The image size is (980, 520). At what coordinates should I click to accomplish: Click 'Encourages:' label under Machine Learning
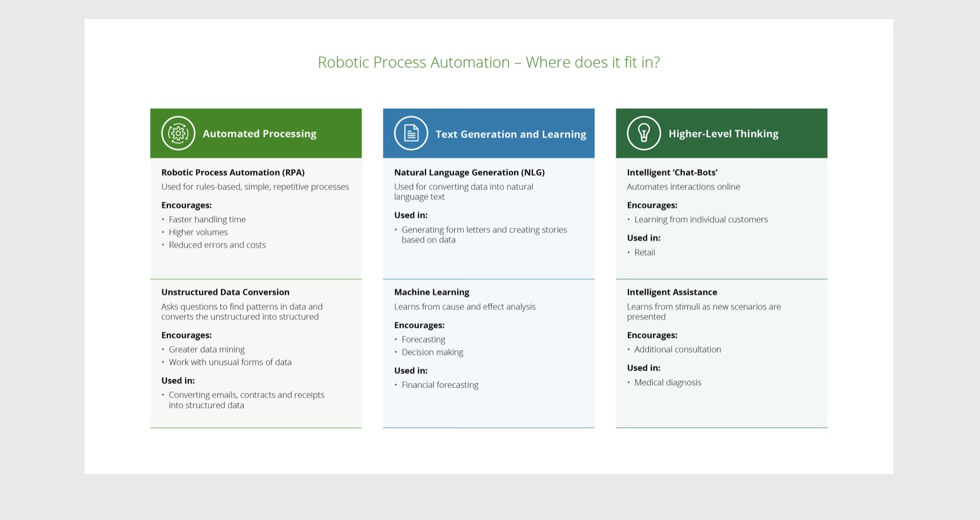point(419,325)
